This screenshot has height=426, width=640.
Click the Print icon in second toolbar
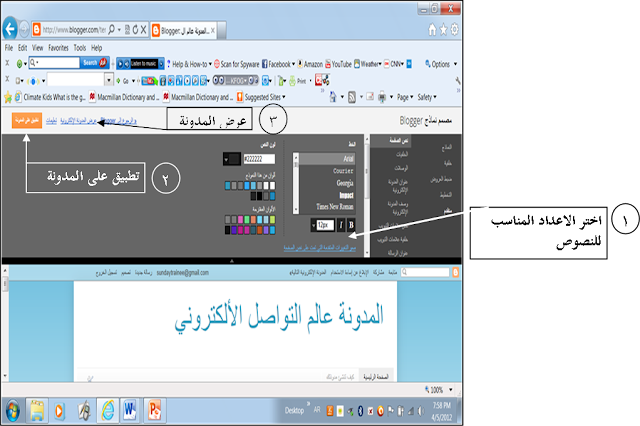(x=292, y=81)
